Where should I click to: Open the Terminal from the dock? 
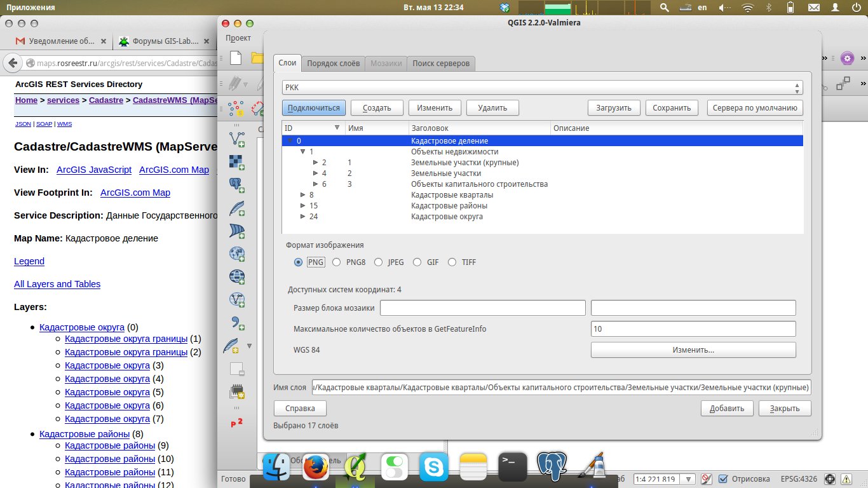pos(513,468)
